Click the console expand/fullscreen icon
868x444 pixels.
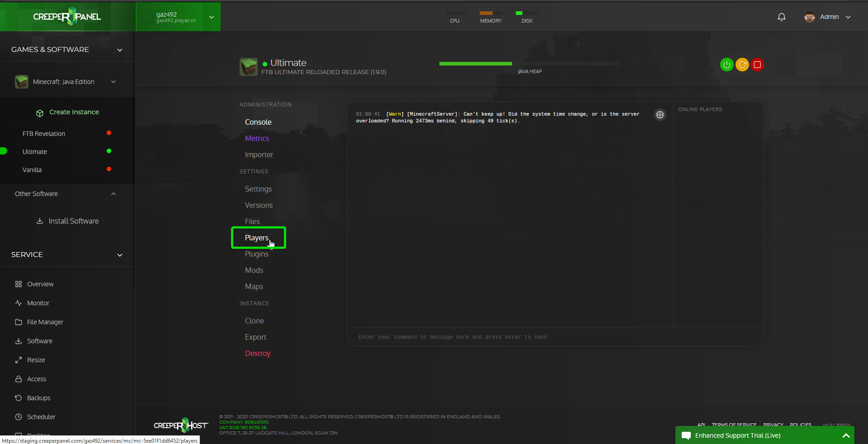pos(660,115)
